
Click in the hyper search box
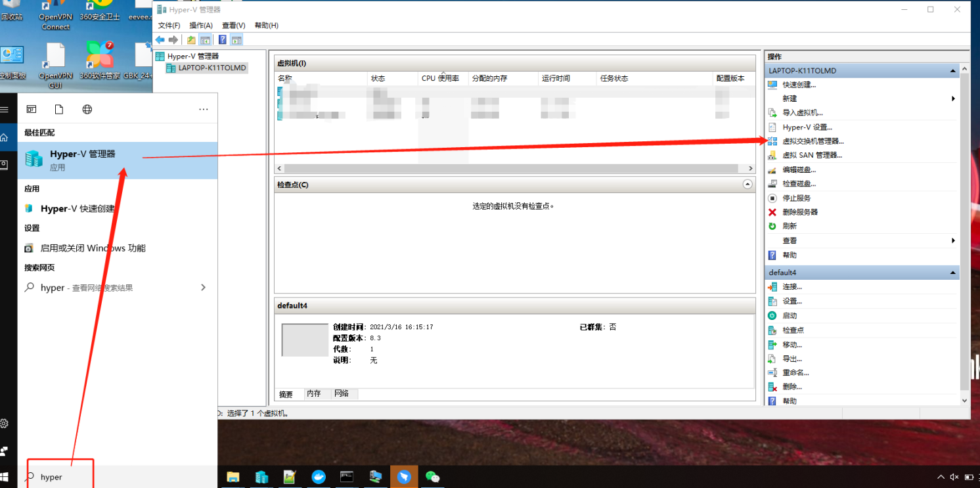(59, 477)
